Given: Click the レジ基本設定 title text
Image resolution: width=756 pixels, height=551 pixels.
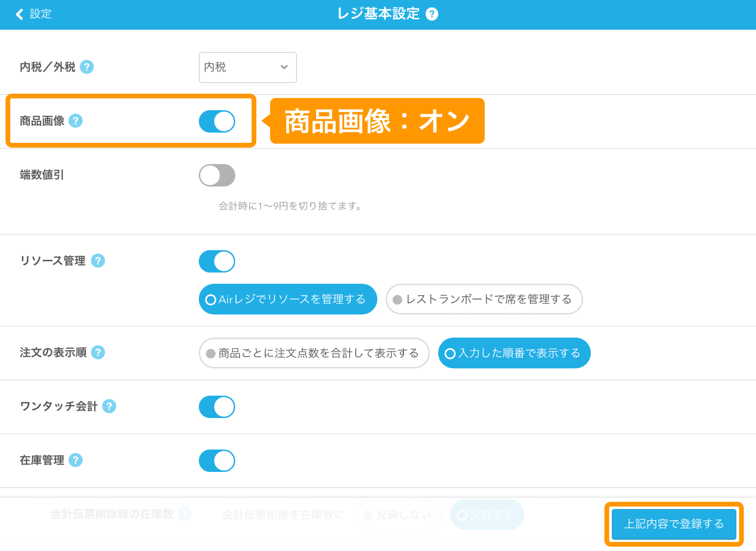Looking at the screenshot, I should pos(378,14).
